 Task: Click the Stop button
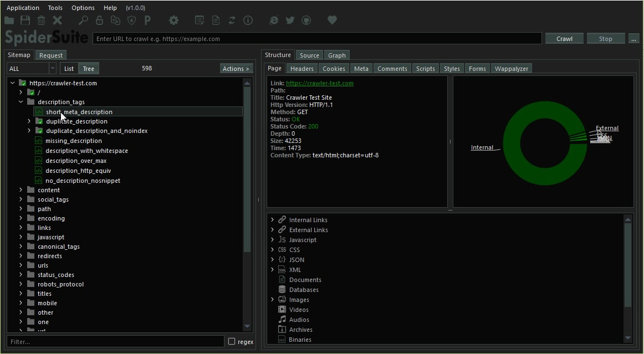point(605,39)
